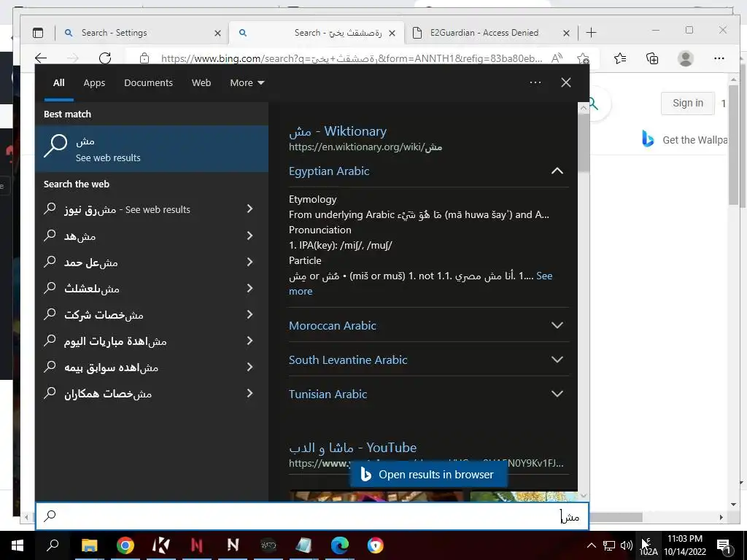Screen dimensions: 747x560
Task: Expand arrow for مش‌عل حمد suggestion
Action: click(x=249, y=262)
